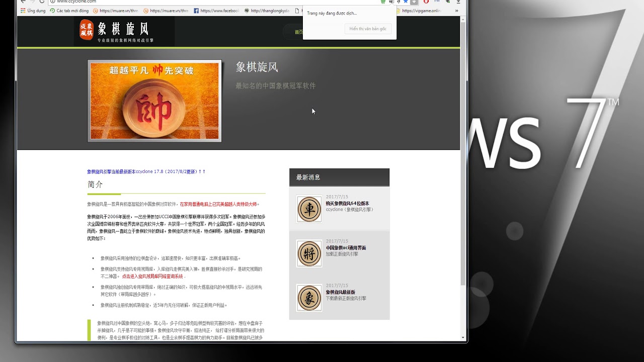Click the 象棋旋风 hero title text

tap(257, 67)
